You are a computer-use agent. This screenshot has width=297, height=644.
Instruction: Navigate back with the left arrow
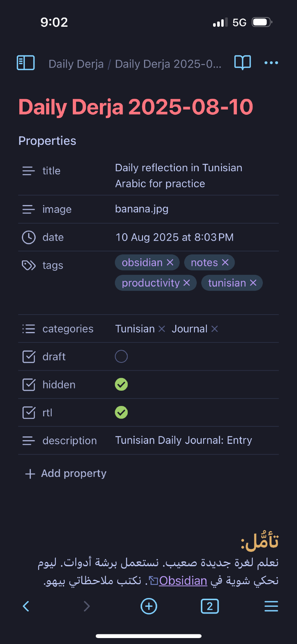click(x=26, y=606)
